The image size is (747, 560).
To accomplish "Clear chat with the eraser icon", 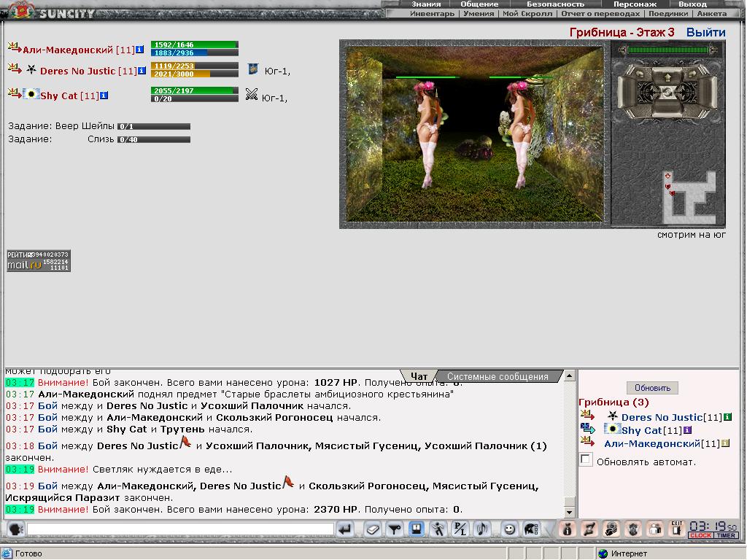I will coord(373,529).
